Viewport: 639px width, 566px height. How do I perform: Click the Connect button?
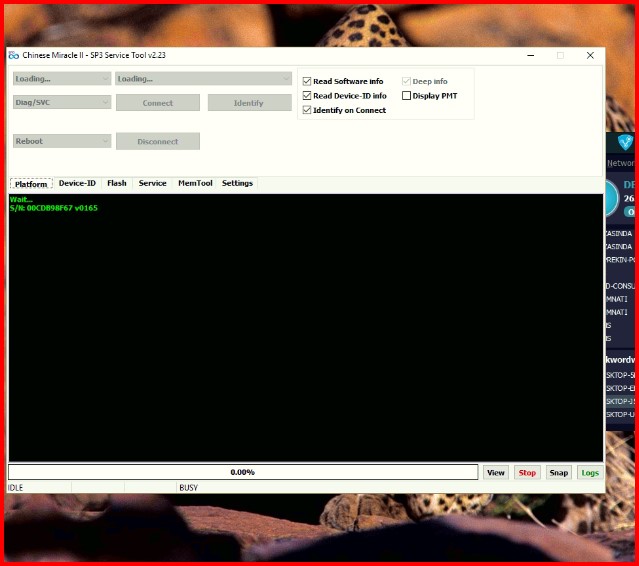(x=158, y=103)
